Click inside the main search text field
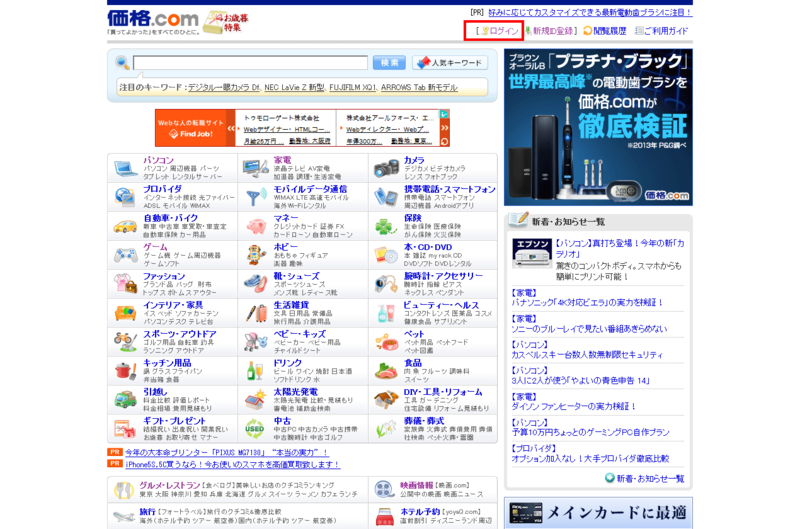 click(250, 63)
